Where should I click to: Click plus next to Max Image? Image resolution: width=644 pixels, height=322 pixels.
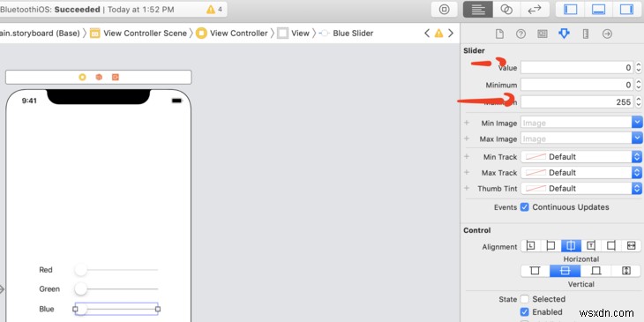[467, 139]
